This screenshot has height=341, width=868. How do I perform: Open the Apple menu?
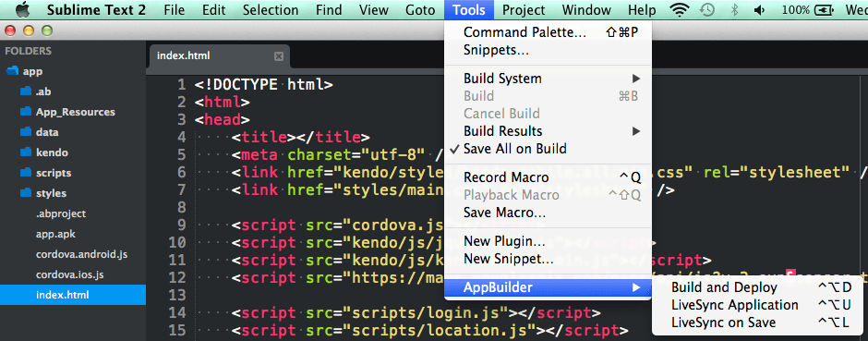[x=22, y=9]
